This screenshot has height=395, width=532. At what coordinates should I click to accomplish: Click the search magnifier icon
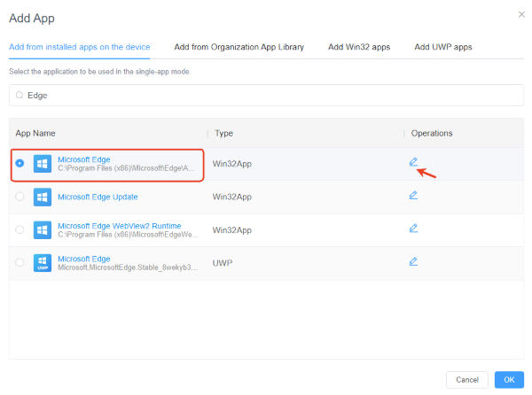pyautogui.click(x=20, y=95)
